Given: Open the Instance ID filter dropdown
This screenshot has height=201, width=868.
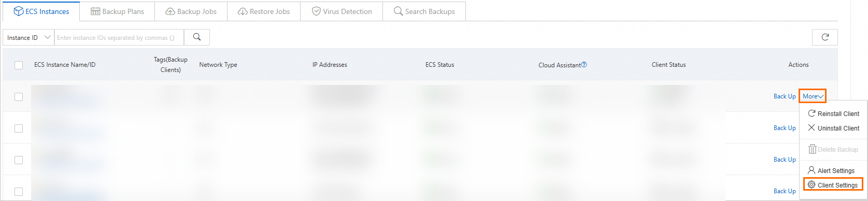Looking at the screenshot, I should (x=29, y=37).
